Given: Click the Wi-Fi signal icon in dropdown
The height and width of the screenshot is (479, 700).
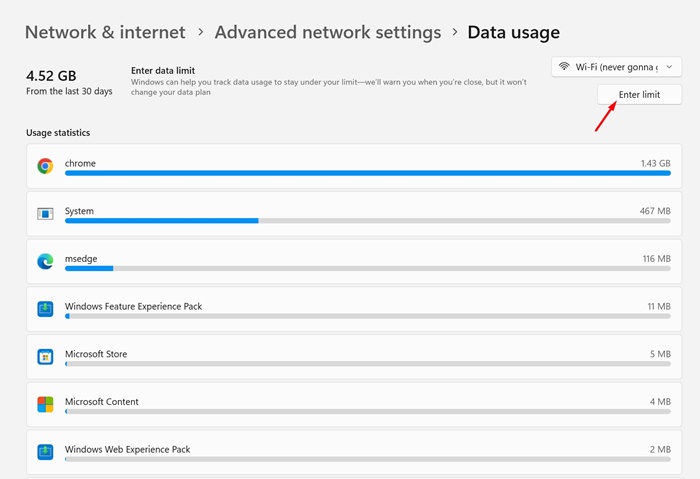Looking at the screenshot, I should click(564, 67).
